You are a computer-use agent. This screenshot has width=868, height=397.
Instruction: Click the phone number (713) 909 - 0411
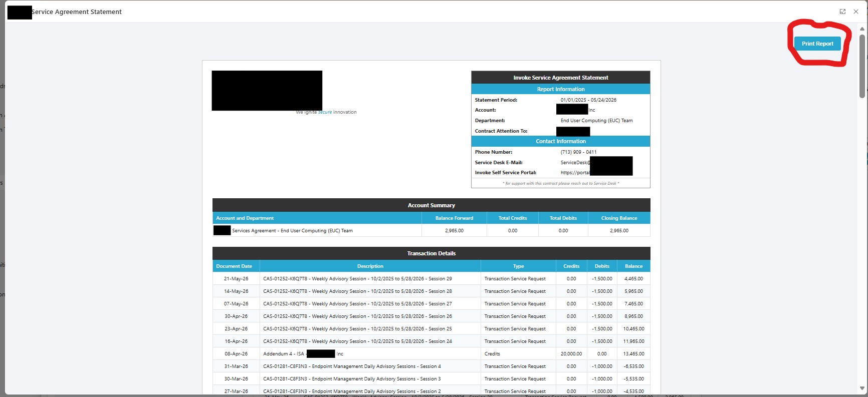pyautogui.click(x=578, y=152)
